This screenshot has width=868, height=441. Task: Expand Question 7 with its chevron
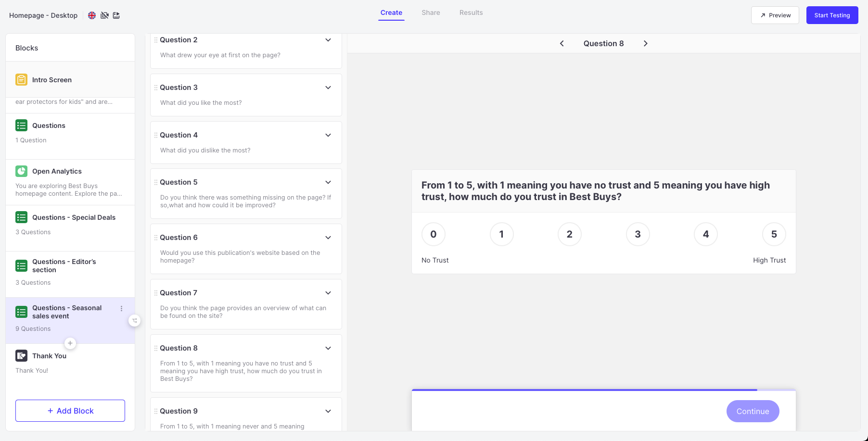pyautogui.click(x=328, y=293)
